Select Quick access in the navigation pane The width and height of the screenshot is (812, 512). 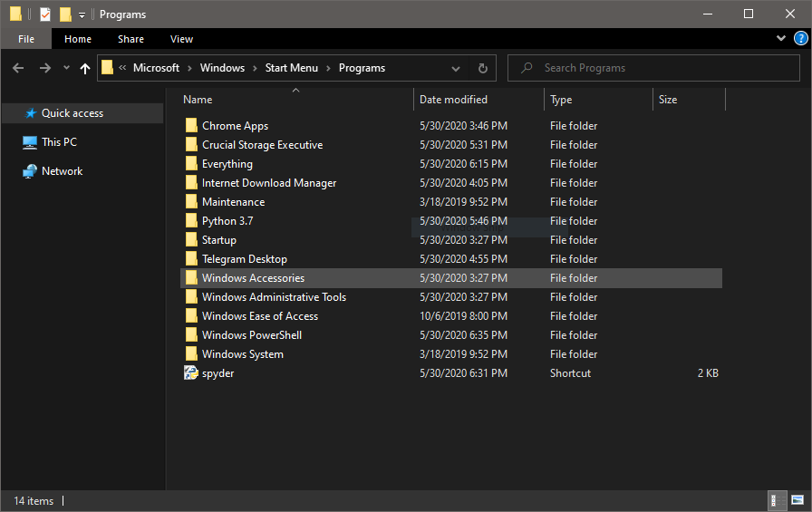pos(72,113)
